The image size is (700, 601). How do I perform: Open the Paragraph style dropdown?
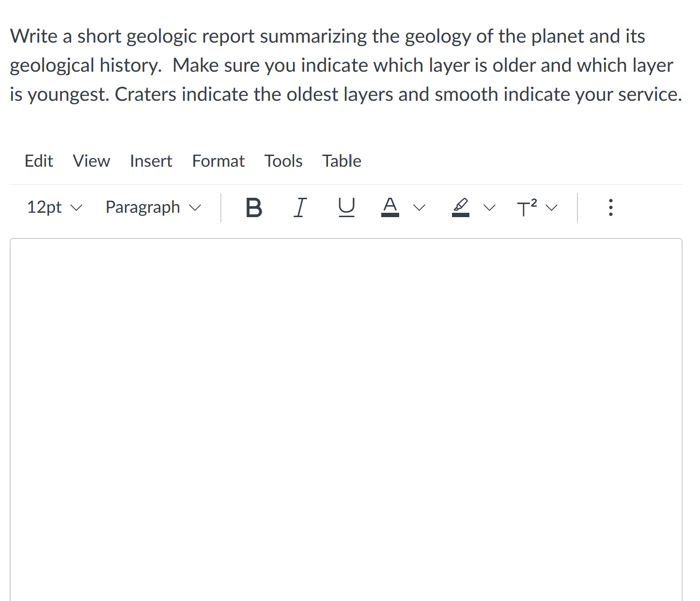[x=152, y=207]
